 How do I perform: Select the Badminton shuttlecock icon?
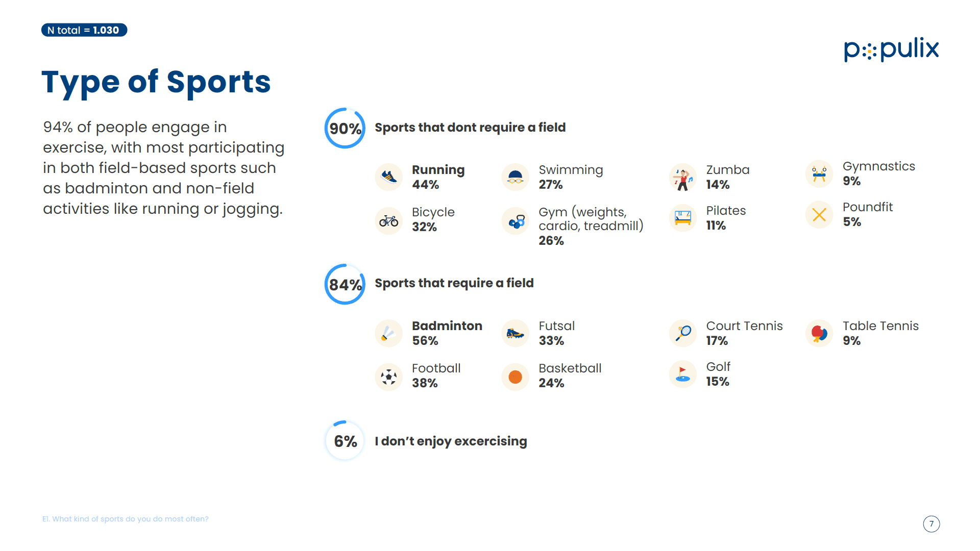(389, 333)
